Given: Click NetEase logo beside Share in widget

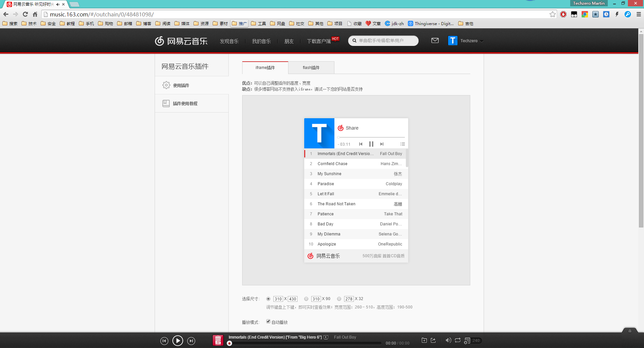Looking at the screenshot, I should click(x=340, y=128).
